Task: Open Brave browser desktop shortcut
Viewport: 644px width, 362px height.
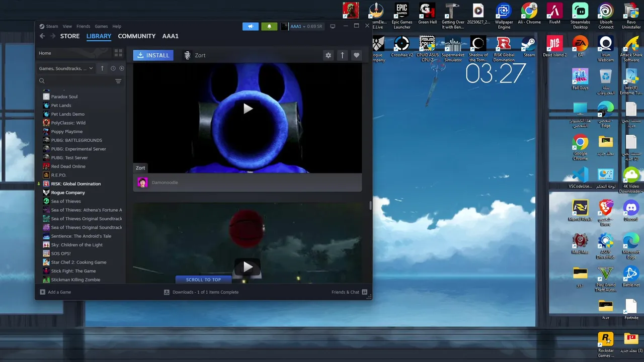Action: [x=606, y=213]
